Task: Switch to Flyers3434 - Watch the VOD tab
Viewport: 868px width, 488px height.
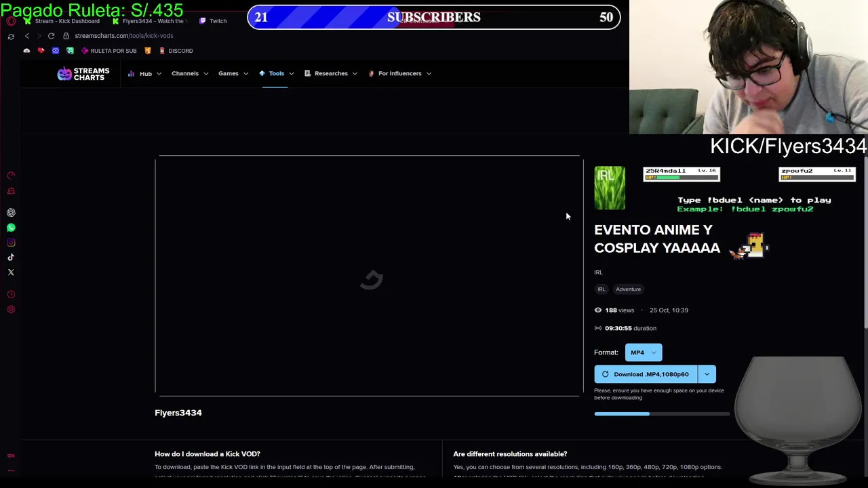Action: click(x=149, y=21)
